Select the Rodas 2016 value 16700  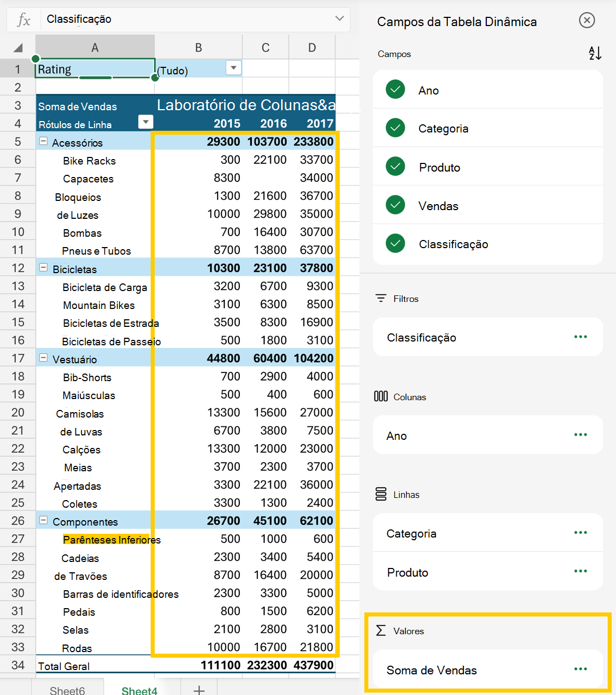tap(270, 647)
